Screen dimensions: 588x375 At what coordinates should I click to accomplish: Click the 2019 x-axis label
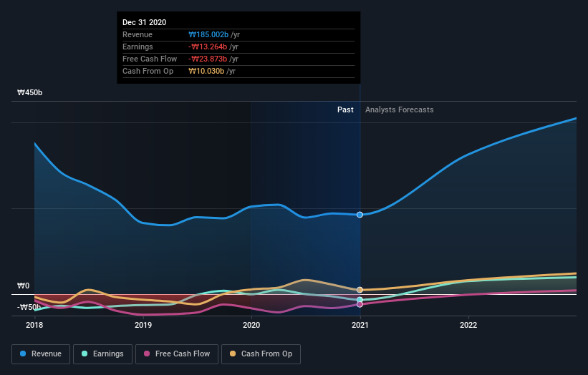[143, 325]
